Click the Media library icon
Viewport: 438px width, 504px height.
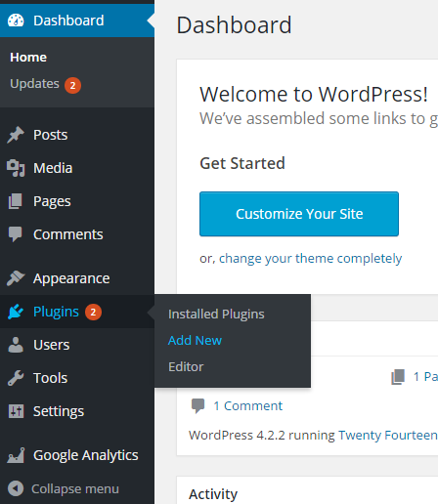tap(16, 168)
